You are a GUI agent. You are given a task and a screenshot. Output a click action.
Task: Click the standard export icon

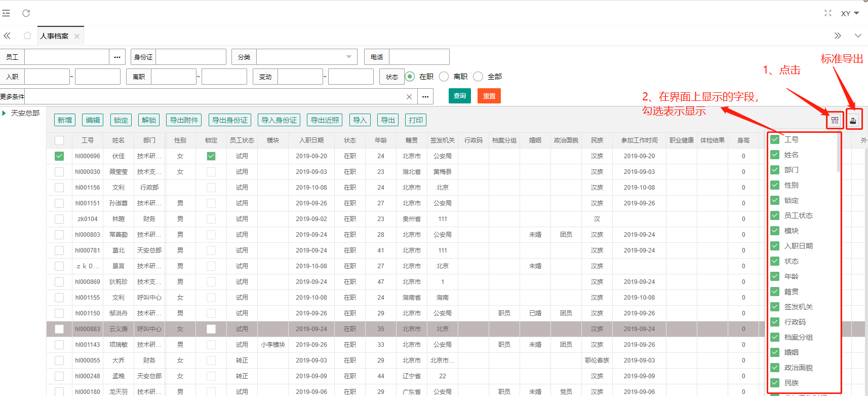(853, 120)
